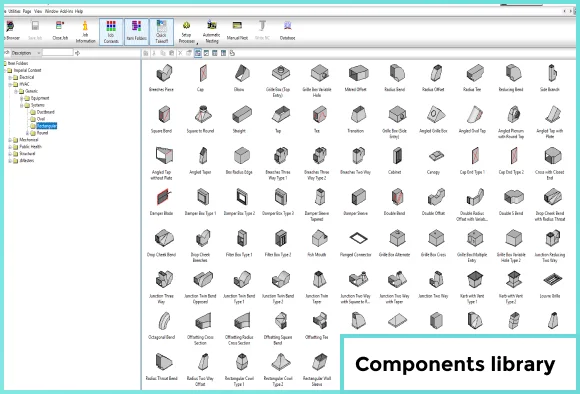
Task: Open the Window menu
Action: pos(51,11)
